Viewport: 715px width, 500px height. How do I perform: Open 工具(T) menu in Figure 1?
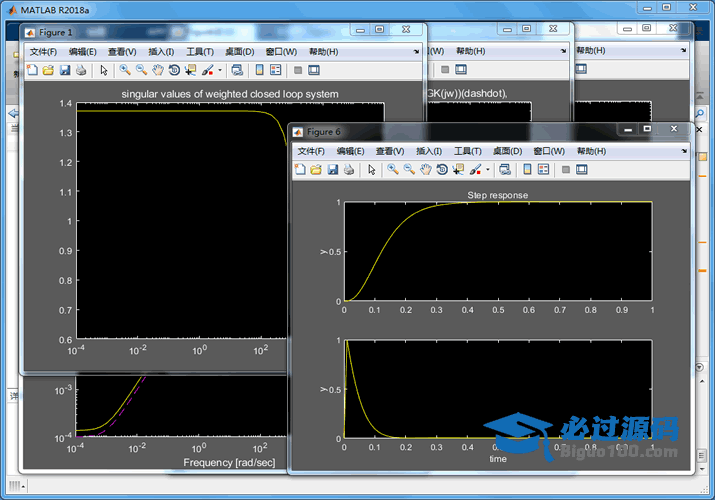(x=200, y=52)
